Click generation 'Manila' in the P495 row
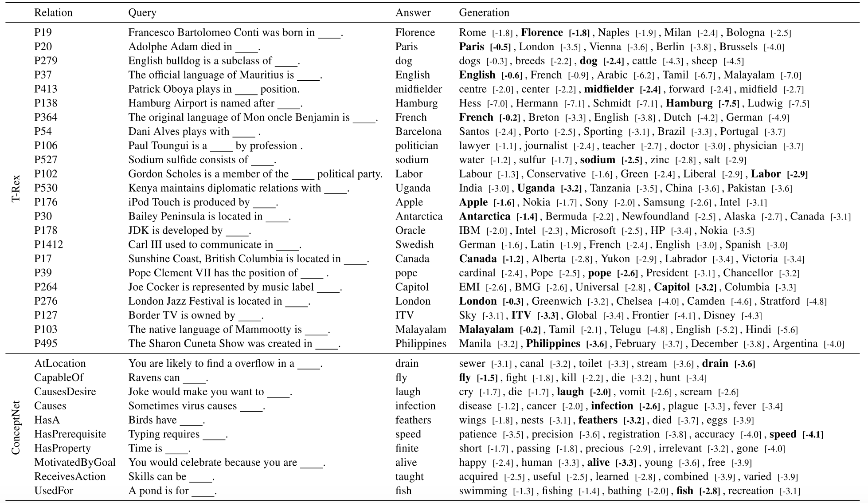This screenshot has width=868, height=503. tap(475, 344)
